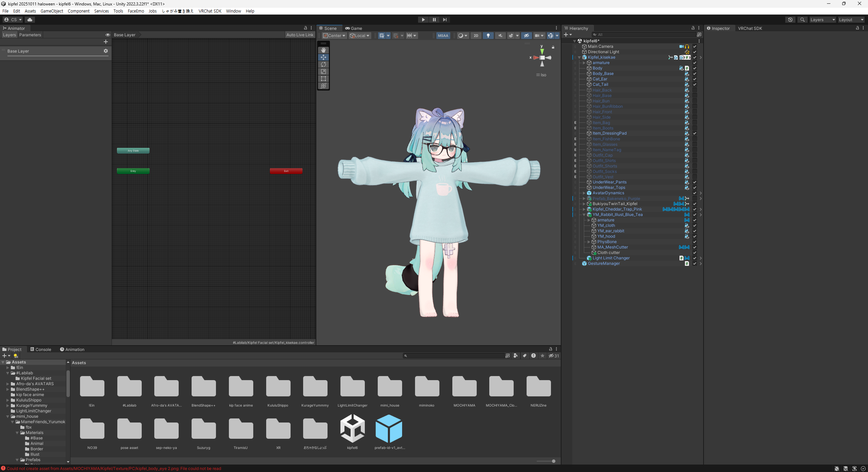Open the Layers dropdown in top toolbar

(x=822, y=20)
